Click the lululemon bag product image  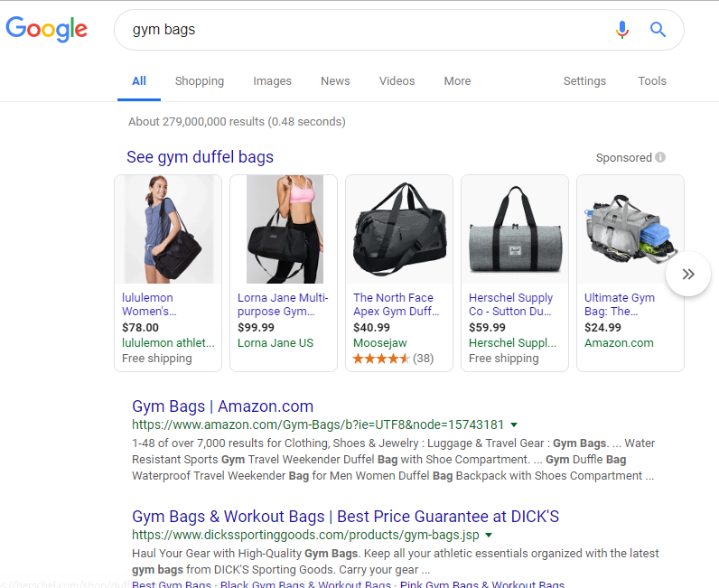(x=168, y=229)
